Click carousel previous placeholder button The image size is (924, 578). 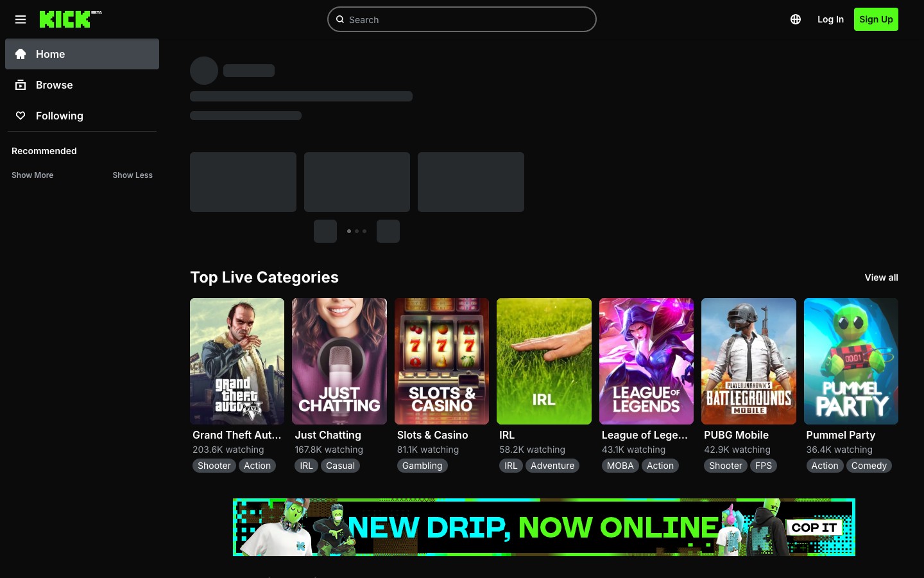coord(325,231)
